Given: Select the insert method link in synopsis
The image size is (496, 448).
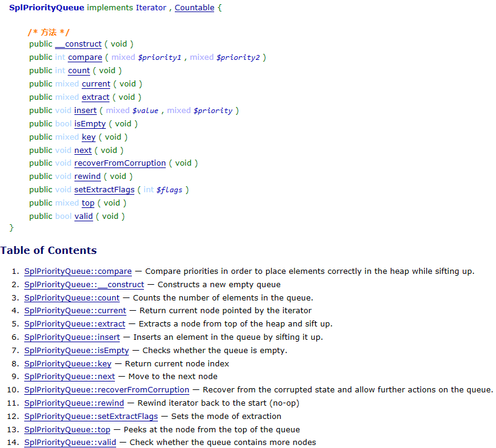Looking at the screenshot, I should tap(85, 111).
